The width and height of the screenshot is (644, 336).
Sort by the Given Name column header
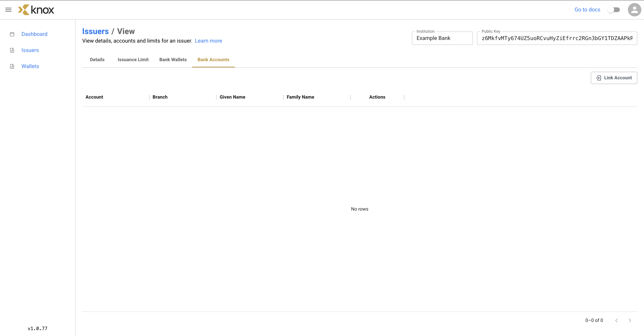[x=232, y=97]
